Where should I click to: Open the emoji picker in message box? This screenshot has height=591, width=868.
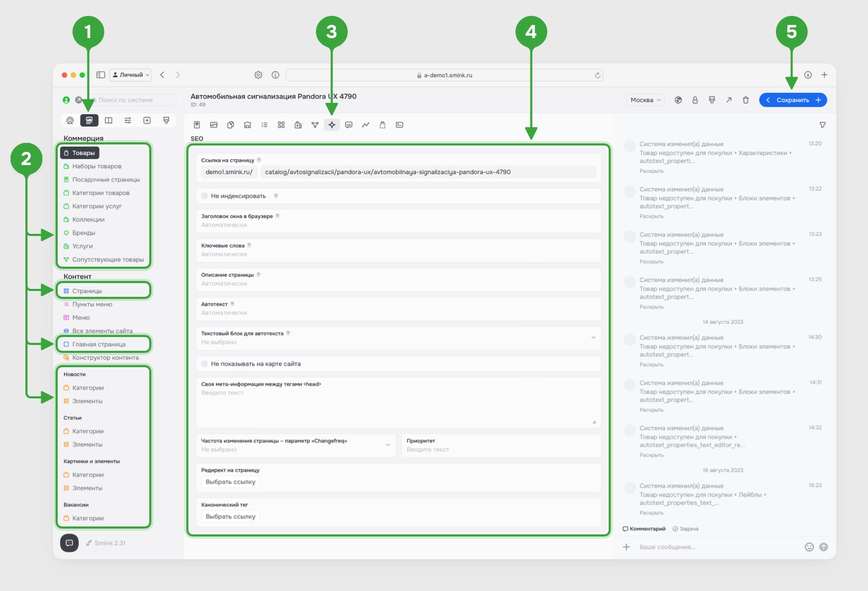pyautogui.click(x=809, y=547)
